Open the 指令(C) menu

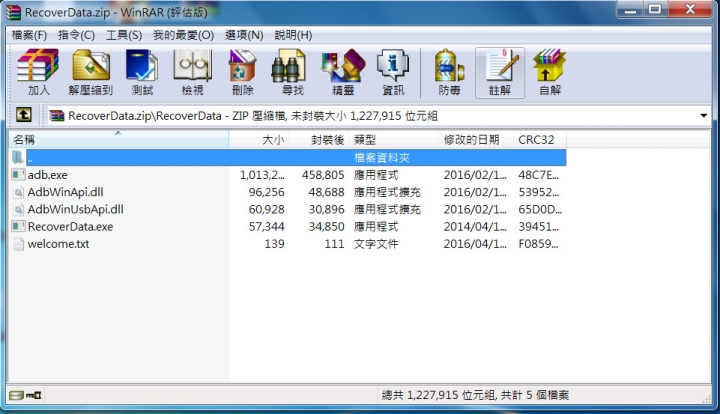coord(76,35)
